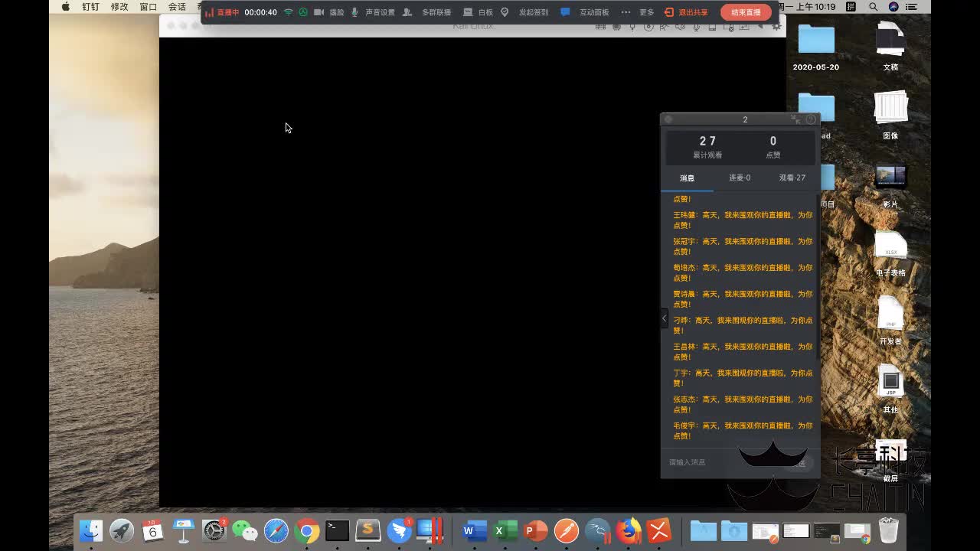This screenshot has width=980, height=551.
Task: Open the 电子表格 desktop stack
Action: point(890,254)
